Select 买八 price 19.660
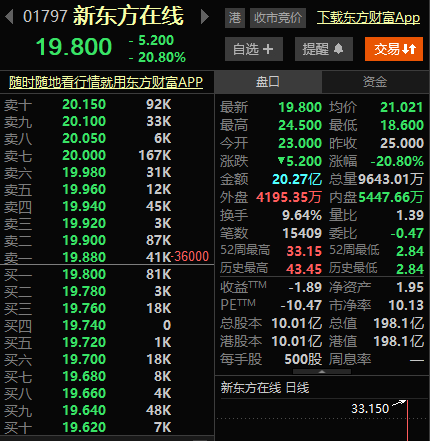Screen dimensions: 430x441 (84, 393)
